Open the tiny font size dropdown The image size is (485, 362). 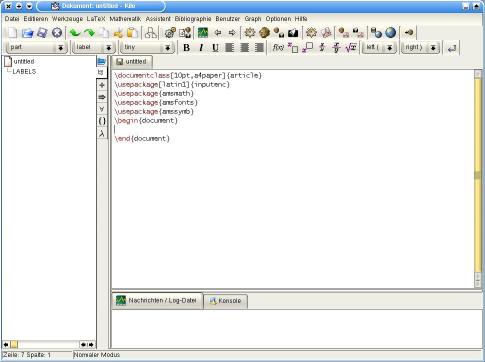click(147, 48)
